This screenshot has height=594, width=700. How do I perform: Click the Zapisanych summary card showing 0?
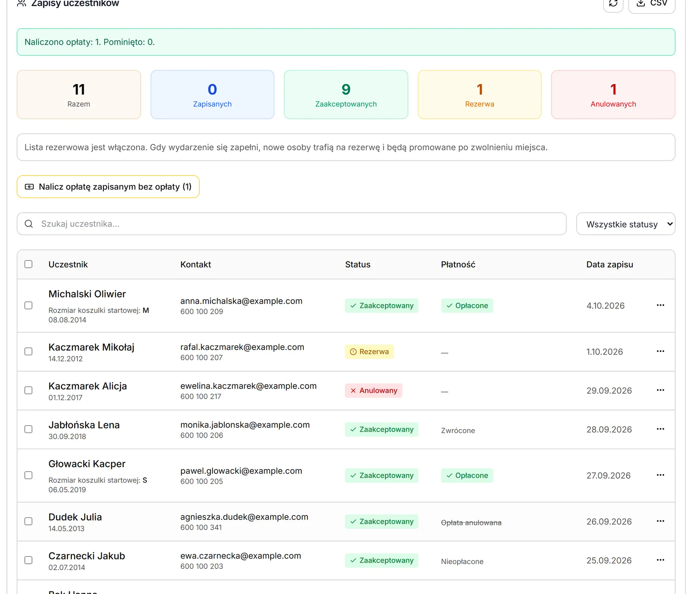pos(213,94)
